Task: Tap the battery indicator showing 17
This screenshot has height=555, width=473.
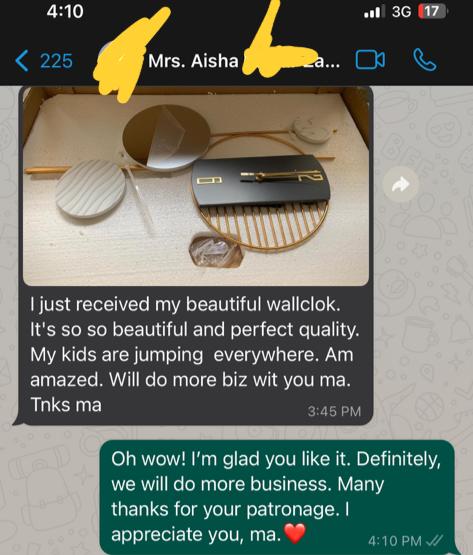Action: tap(432, 12)
